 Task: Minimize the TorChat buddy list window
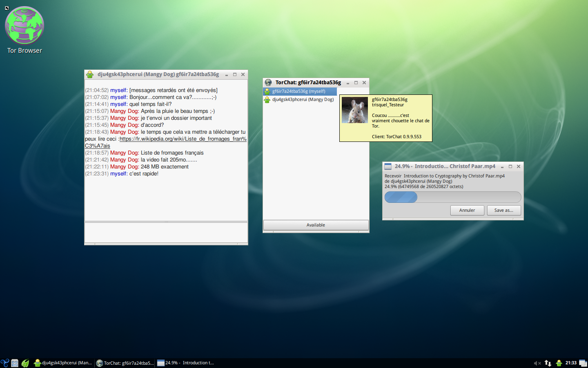click(x=348, y=83)
